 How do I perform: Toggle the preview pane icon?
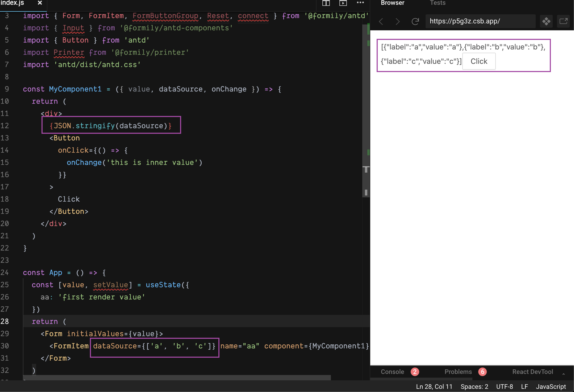click(343, 3)
